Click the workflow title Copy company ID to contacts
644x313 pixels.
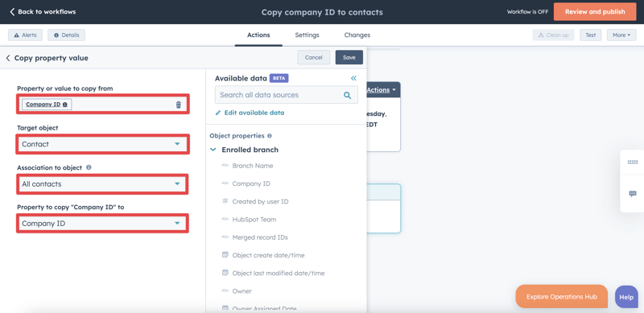[x=322, y=12]
